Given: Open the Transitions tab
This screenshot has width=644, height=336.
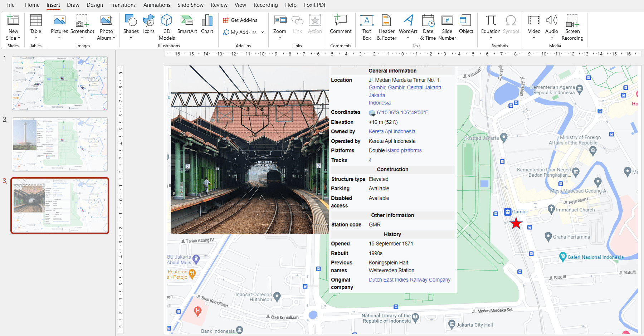Looking at the screenshot, I should pos(123,5).
